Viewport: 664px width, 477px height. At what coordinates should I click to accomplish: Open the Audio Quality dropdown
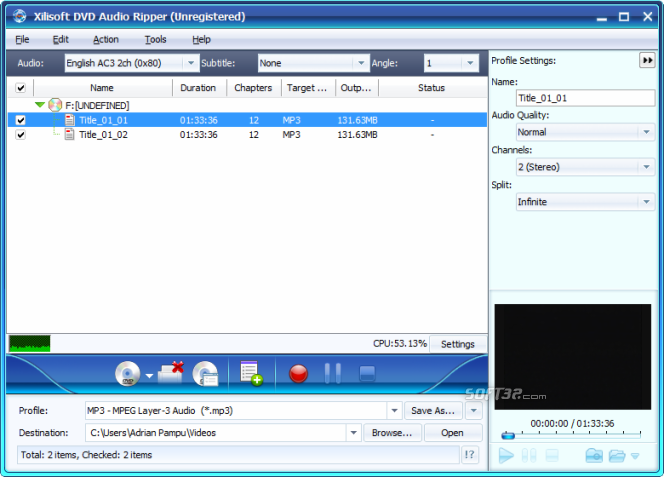[x=646, y=132]
